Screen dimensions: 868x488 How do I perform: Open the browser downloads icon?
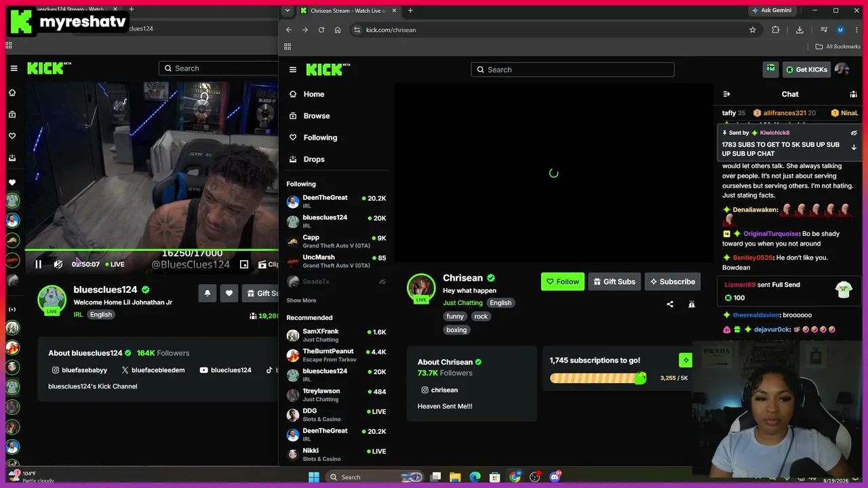(800, 30)
